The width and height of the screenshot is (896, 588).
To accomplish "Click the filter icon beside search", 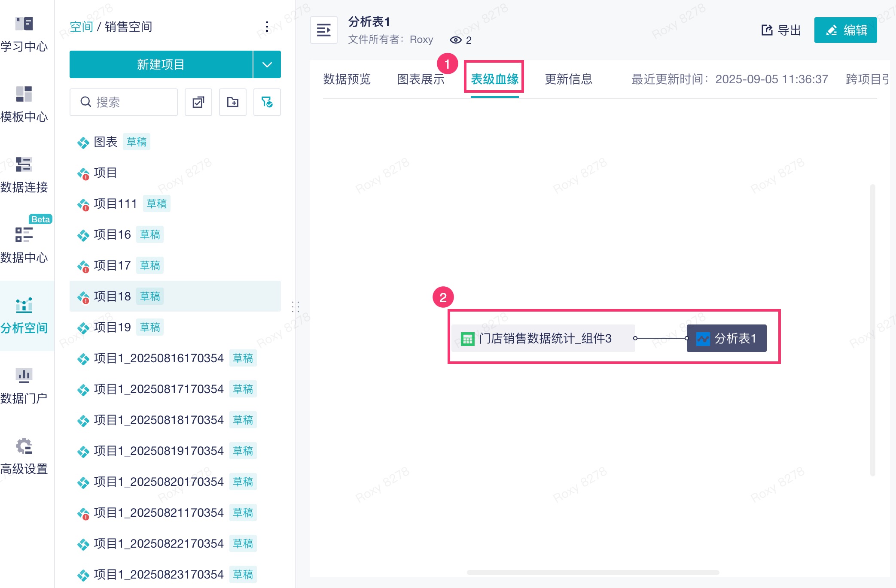I will [x=267, y=102].
